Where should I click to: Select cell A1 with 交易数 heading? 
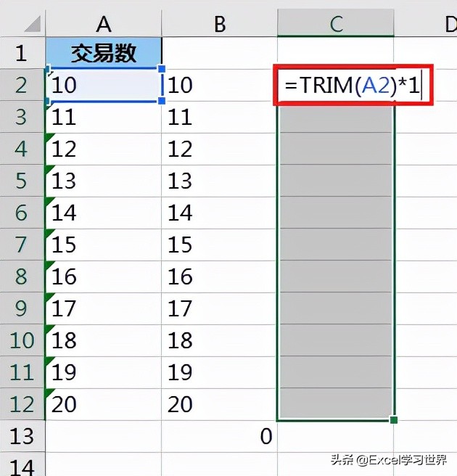tap(104, 53)
